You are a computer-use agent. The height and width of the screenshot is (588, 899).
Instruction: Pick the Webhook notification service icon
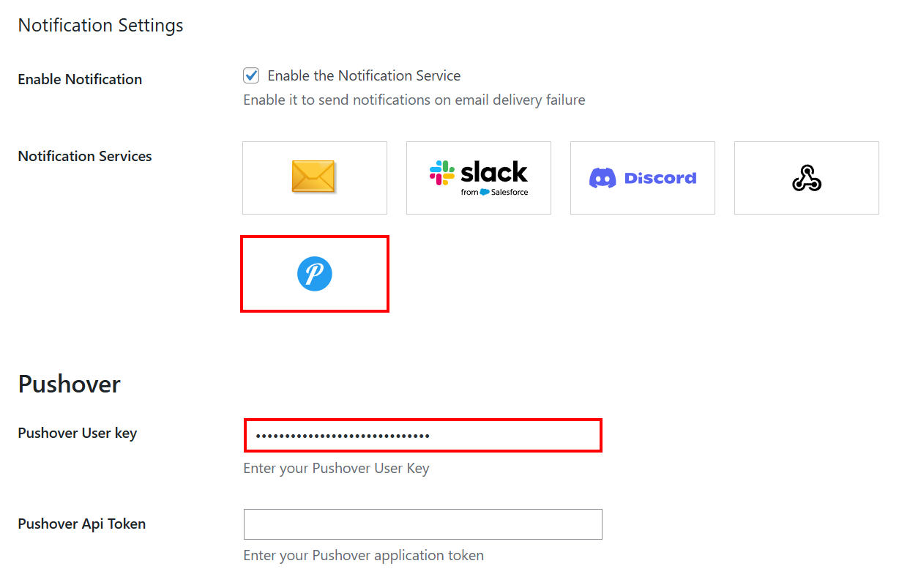click(806, 177)
